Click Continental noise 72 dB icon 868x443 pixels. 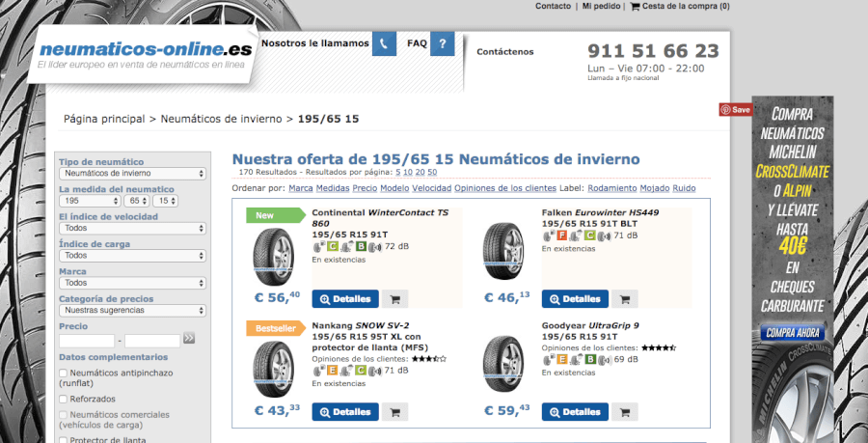375,246
